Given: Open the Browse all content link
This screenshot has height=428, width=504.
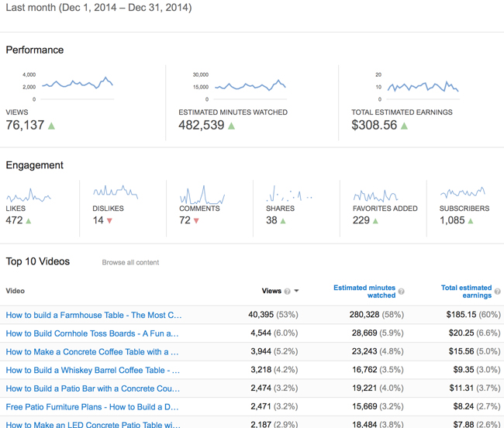Looking at the screenshot, I should (130, 263).
